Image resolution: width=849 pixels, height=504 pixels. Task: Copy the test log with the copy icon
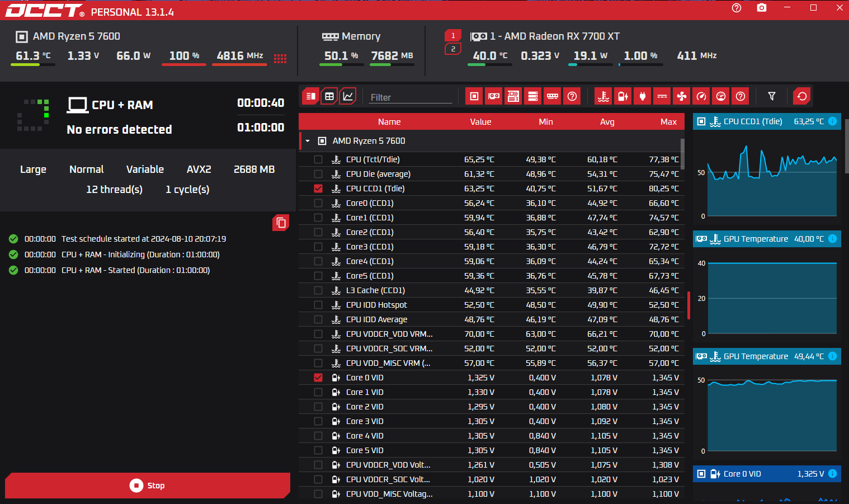tap(281, 223)
